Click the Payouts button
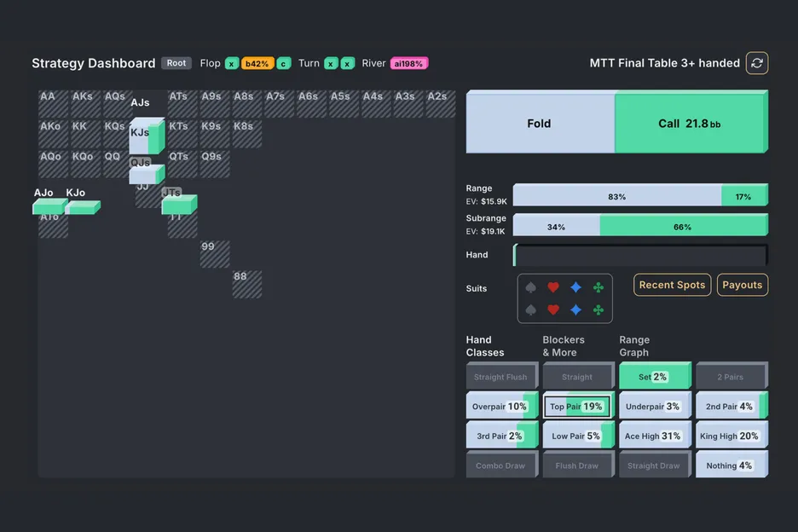This screenshot has height=532, width=798. coord(742,285)
